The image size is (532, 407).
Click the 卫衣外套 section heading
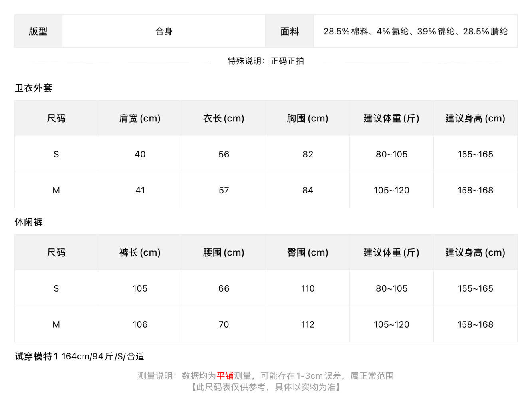coord(34,88)
